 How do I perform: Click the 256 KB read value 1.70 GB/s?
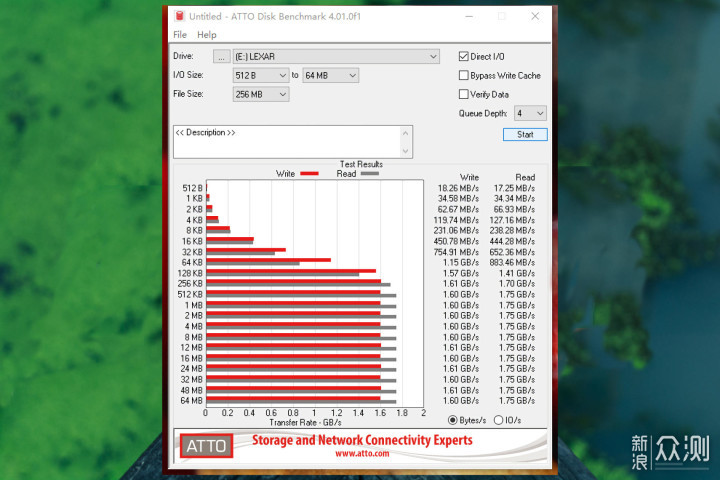click(x=517, y=284)
